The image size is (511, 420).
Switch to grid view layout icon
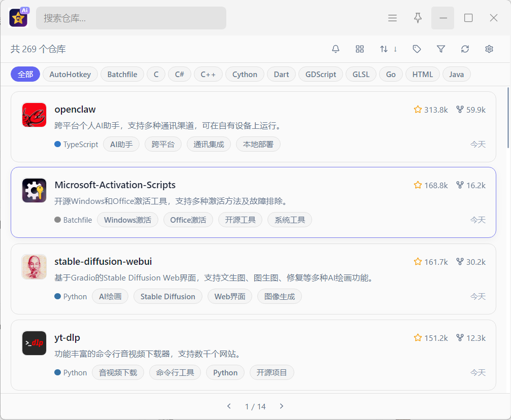360,49
